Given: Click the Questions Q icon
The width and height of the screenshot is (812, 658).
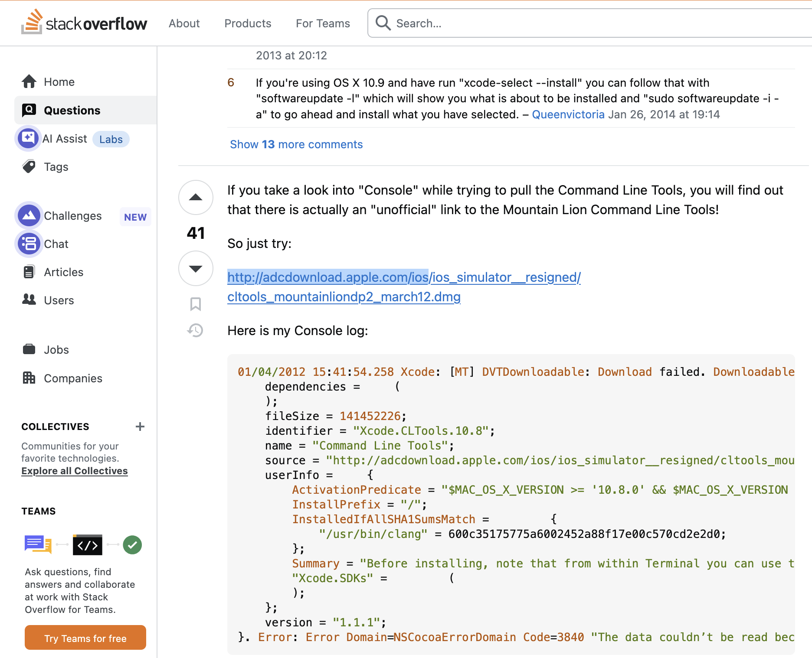Looking at the screenshot, I should point(29,110).
